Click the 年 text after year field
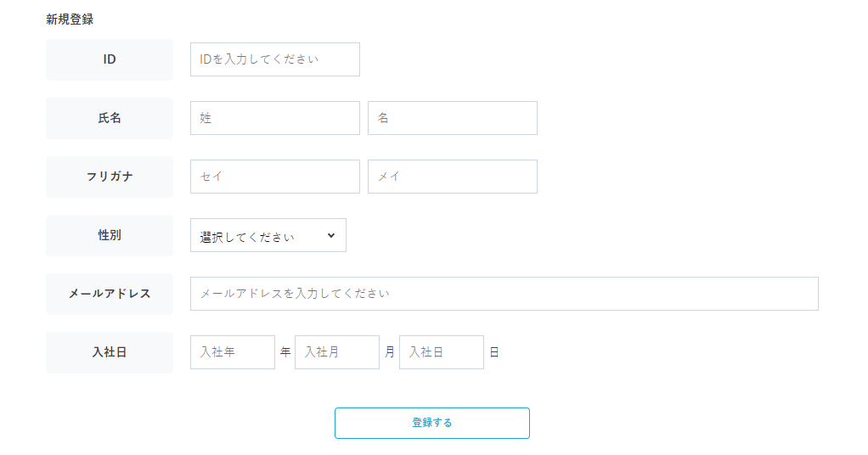Image resolution: width=868 pixels, height=455 pixels. [x=285, y=352]
